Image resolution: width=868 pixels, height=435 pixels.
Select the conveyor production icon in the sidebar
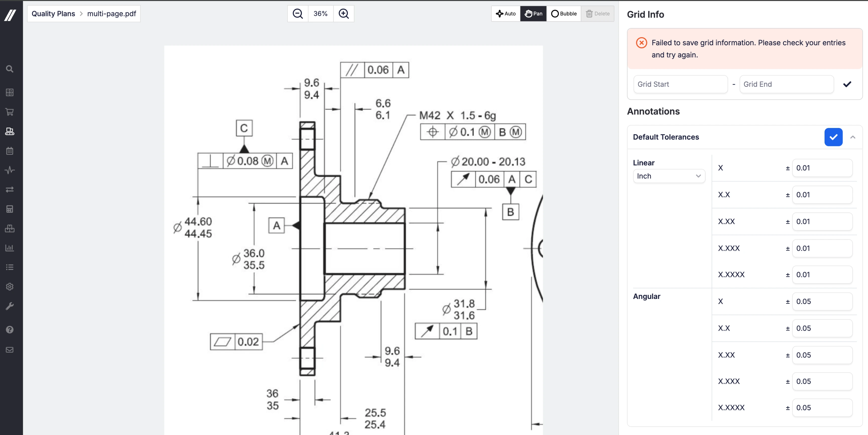tap(10, 131)
